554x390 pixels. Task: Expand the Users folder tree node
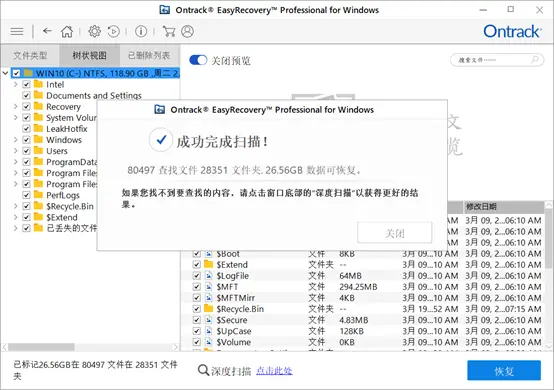coord(16,151)
